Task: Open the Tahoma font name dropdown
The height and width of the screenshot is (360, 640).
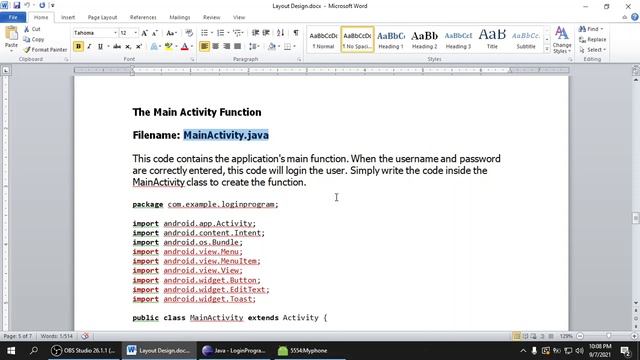Action: [x=115, y=33]
